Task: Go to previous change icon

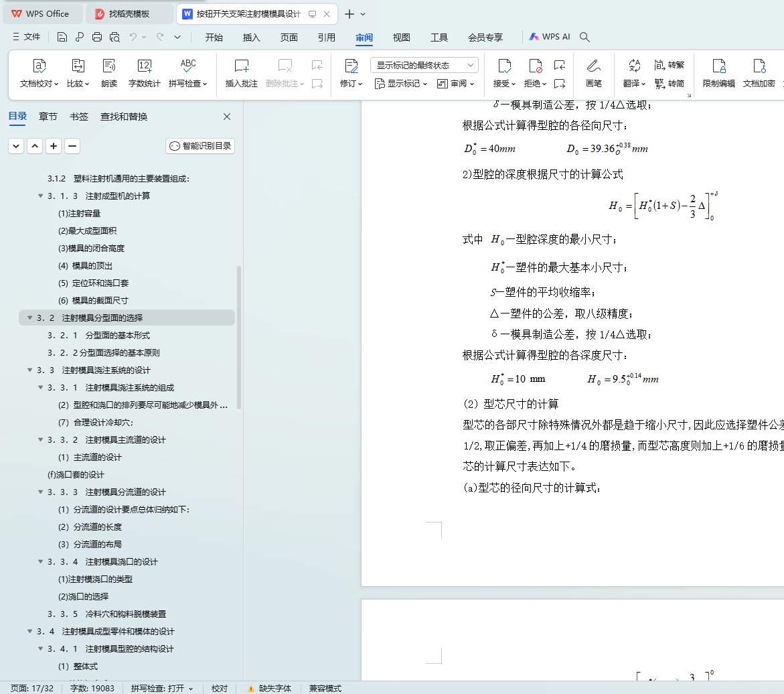Action: (560, 65)
